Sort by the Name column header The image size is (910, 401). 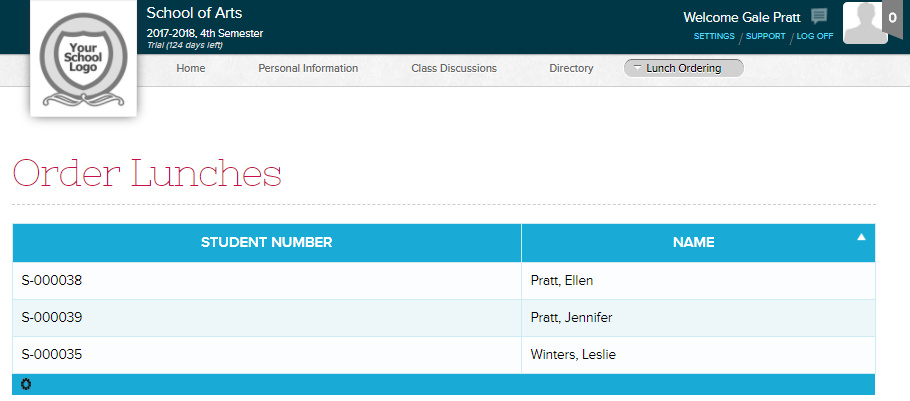coord(698,243)
